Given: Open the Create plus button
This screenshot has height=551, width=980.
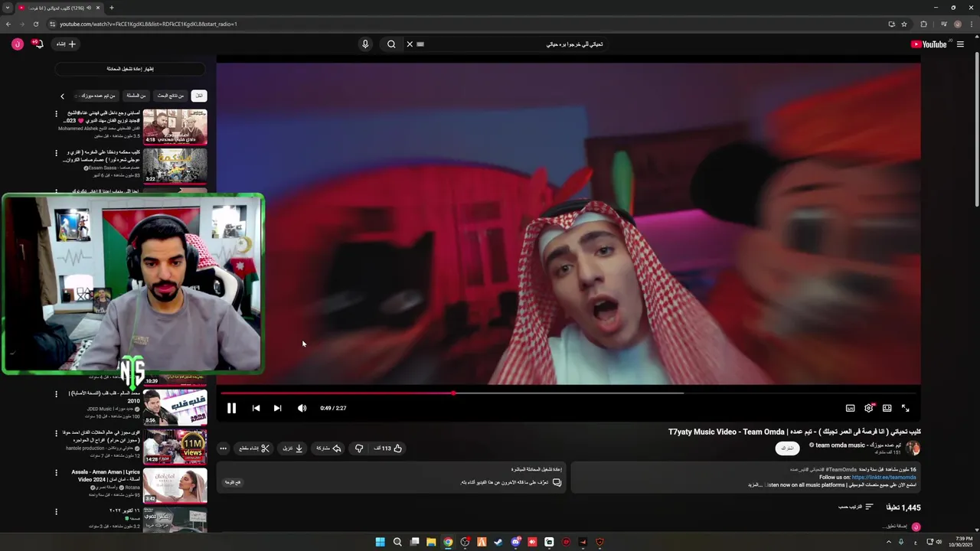Looking at the screenshot, I should click(67, 44).
